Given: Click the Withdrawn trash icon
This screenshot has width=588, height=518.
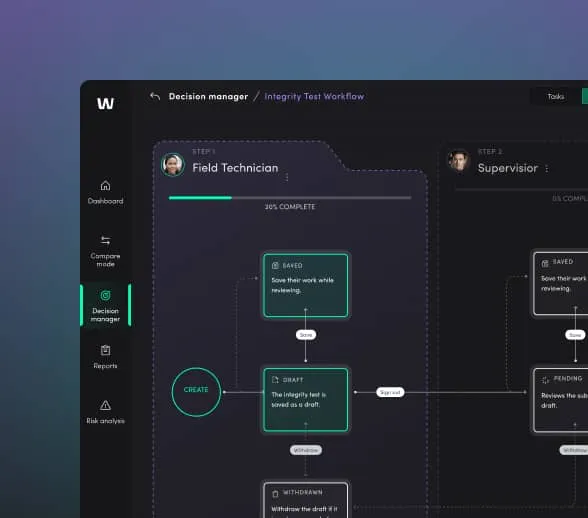Looking at the screenshot, I should pyautogui.click(x=275, y=494).
